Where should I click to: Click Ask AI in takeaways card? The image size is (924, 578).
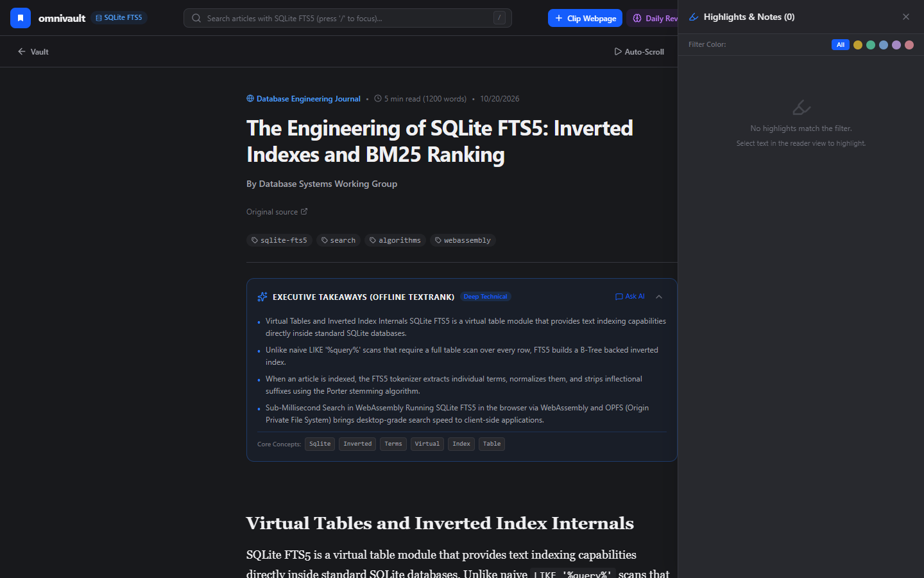[x=630, y=297]
